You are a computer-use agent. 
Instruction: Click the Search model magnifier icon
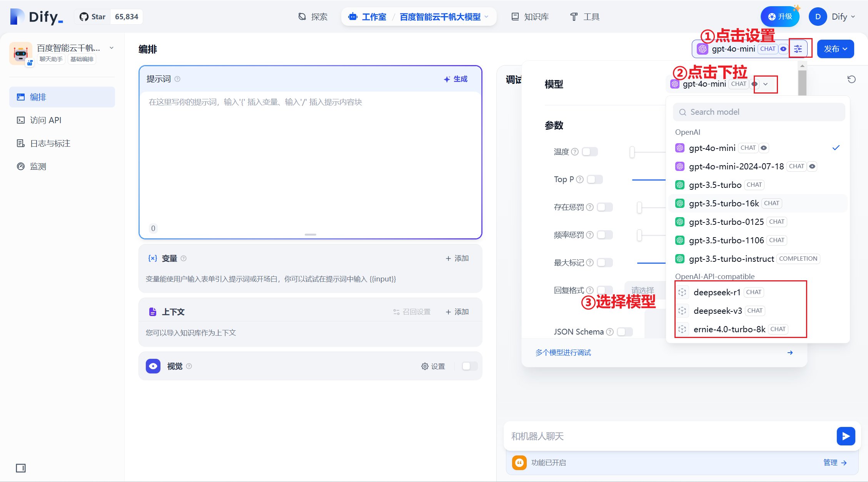(x=683, y=112)
